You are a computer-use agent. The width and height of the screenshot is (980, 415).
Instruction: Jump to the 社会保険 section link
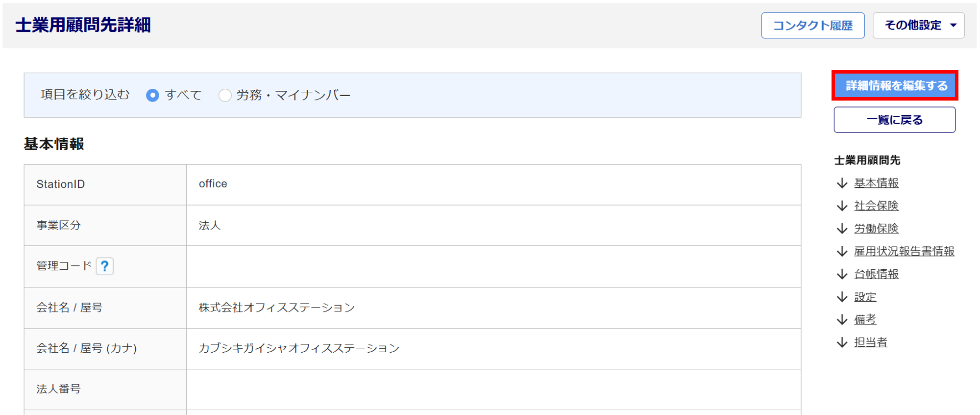(876, 206)
